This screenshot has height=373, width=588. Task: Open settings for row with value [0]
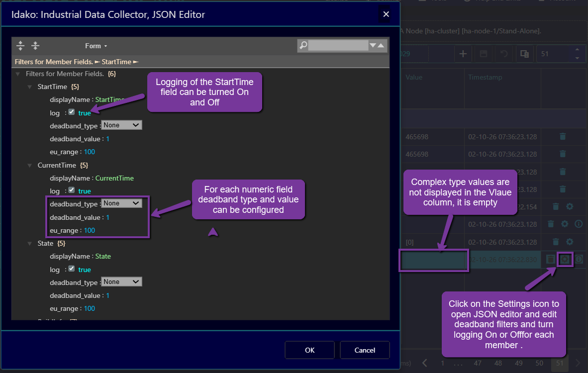[570, 242]
